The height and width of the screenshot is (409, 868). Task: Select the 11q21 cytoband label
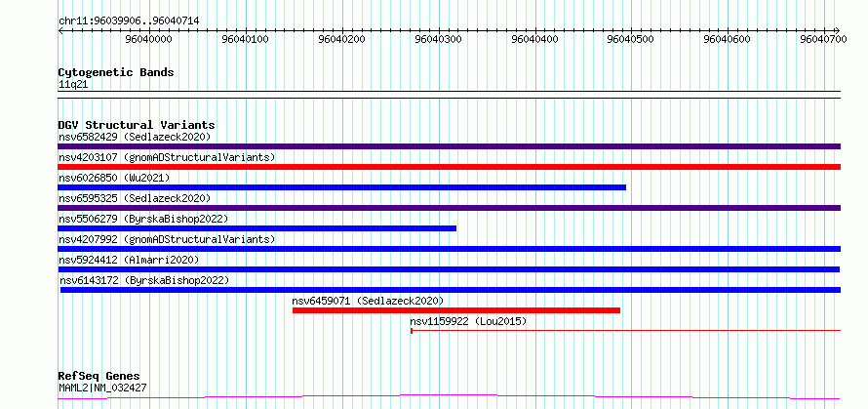pos(73,84)
